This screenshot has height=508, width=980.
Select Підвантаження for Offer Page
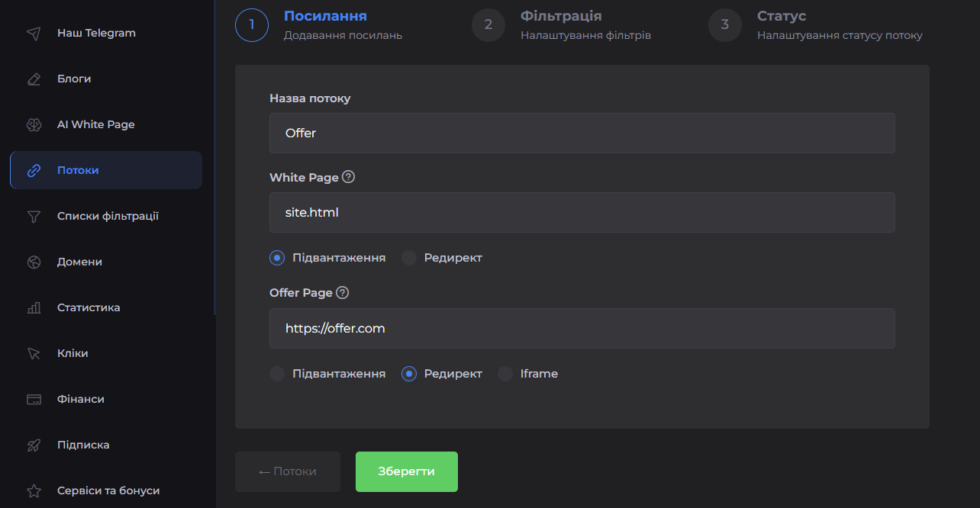tap(276, 374)
